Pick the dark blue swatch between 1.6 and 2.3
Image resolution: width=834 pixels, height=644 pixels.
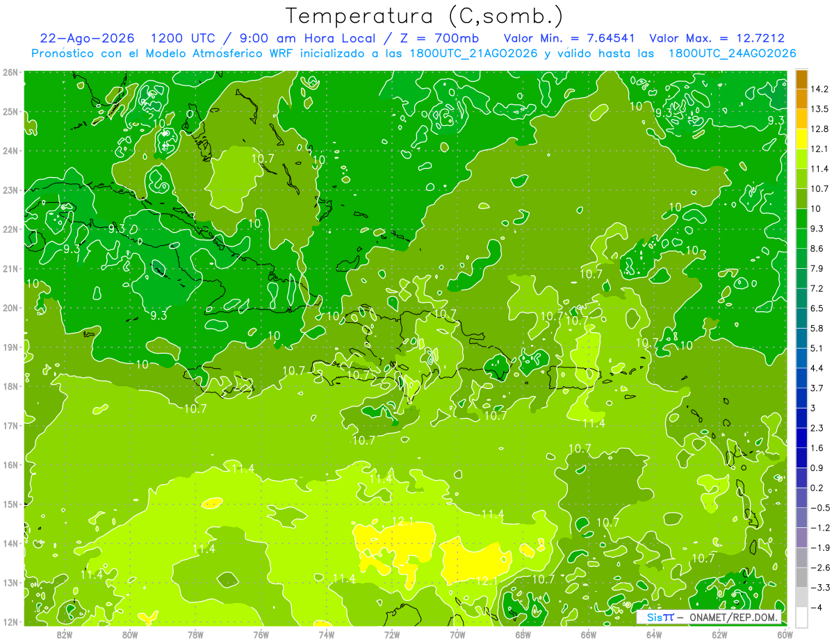(801, 438)
